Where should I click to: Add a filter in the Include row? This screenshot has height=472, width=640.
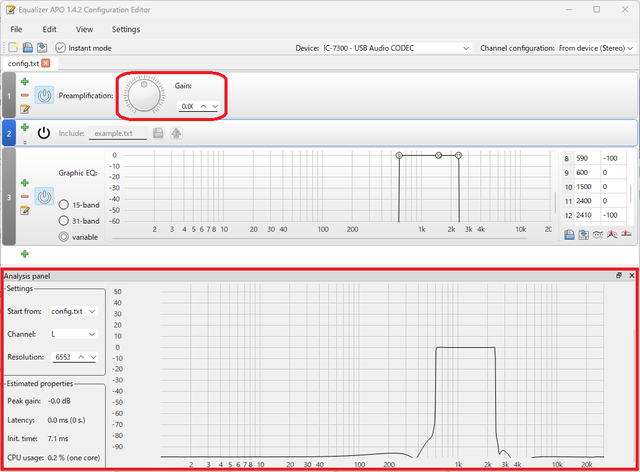pos(25,127)
